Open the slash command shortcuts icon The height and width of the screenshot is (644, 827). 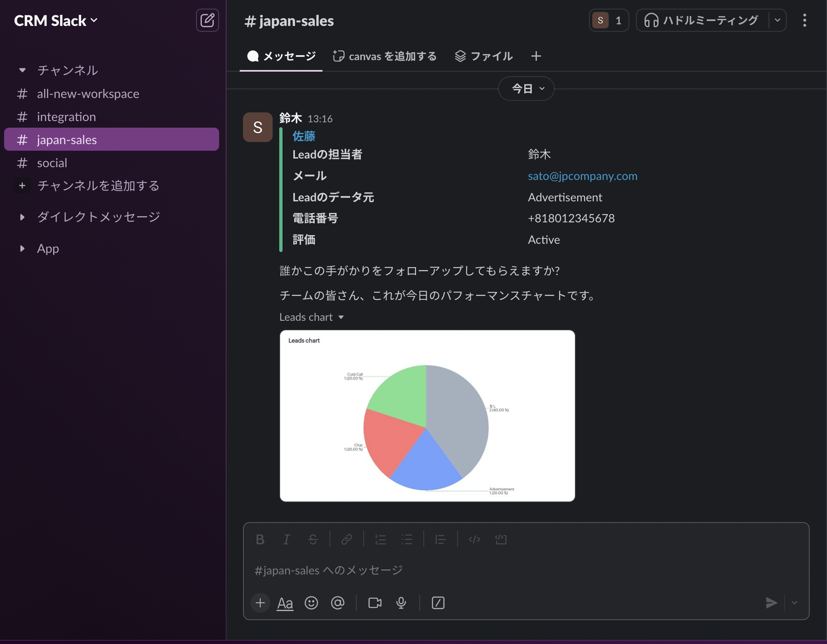pos(438,603)
